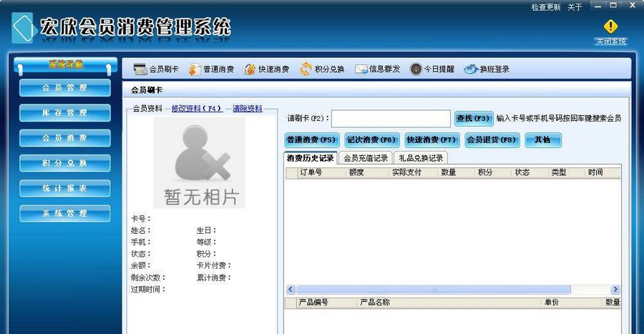The height and width of the screenshot is (334, 644).
Task: Sort by 类型 column header
Action: pos(567,172)
